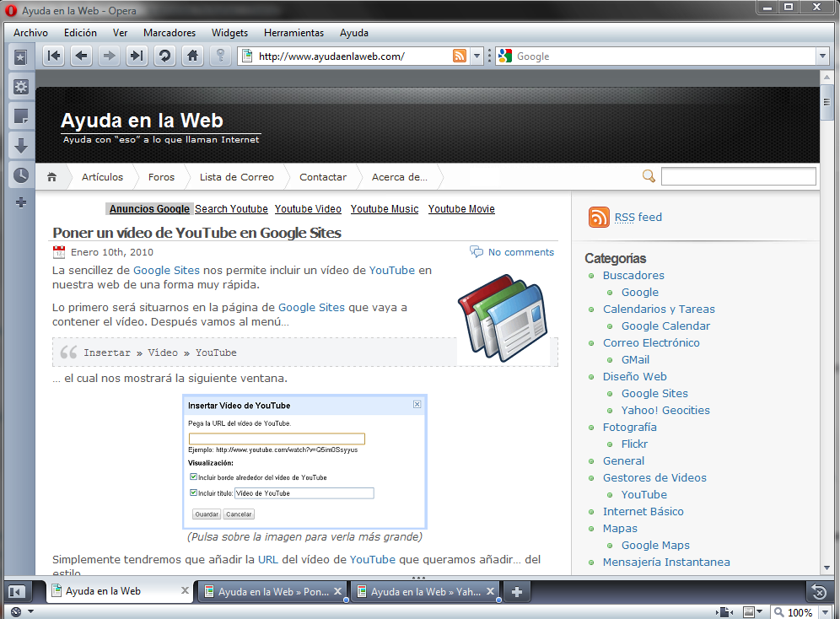
Task: Switch to the 'Ayuda en la Web » Yah...' tab
Action: coord(426,592)
